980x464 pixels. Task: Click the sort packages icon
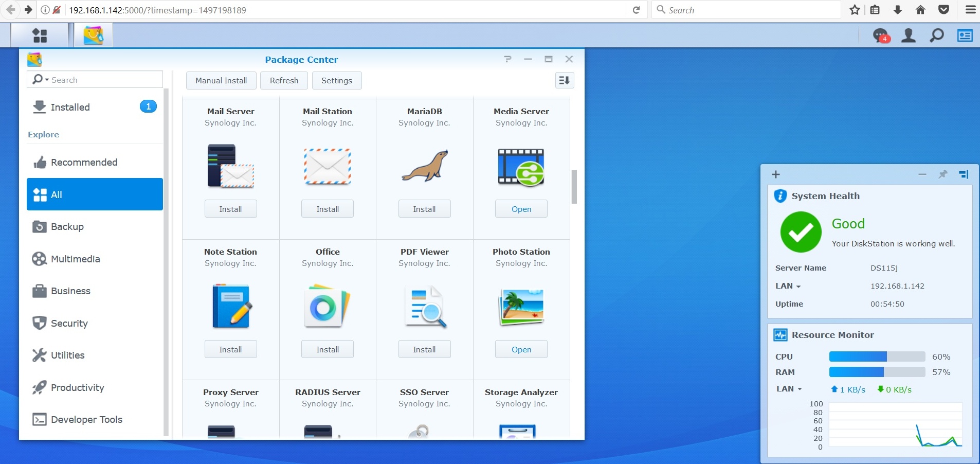[565, 80]
